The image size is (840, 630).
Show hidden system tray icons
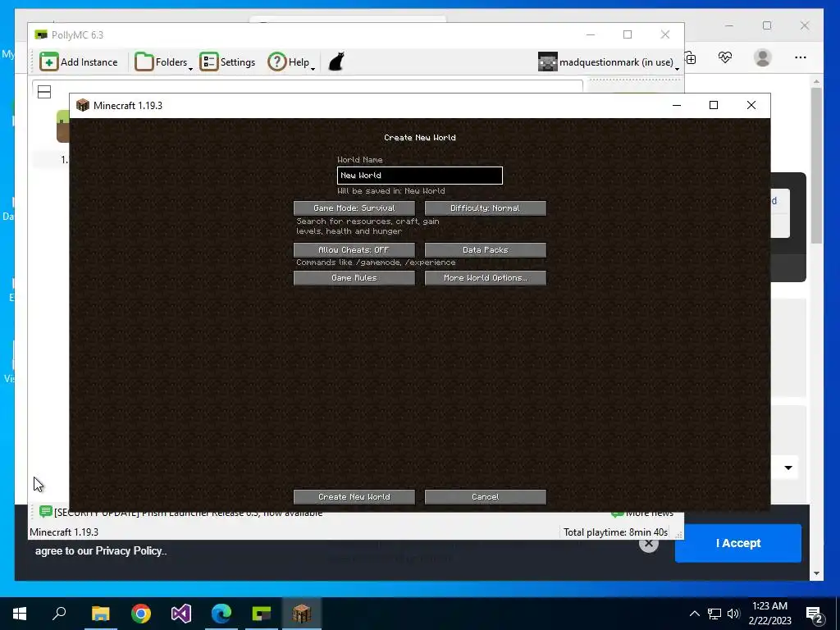tap(694, 614)
